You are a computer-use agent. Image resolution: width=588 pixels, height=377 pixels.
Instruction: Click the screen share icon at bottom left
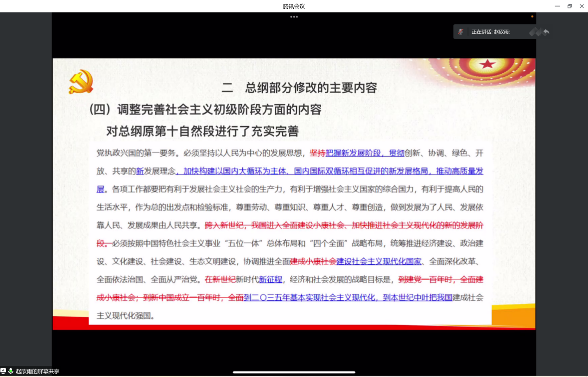3,371
